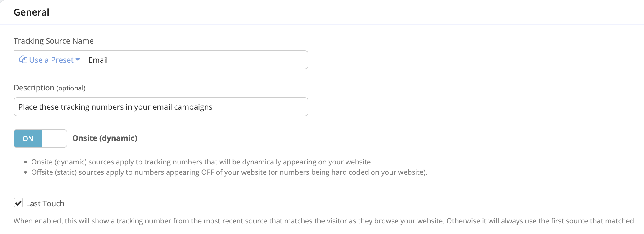
Task: Click the Offsite (static) sources bullet explanation
Action: click(x=229, y=172)
